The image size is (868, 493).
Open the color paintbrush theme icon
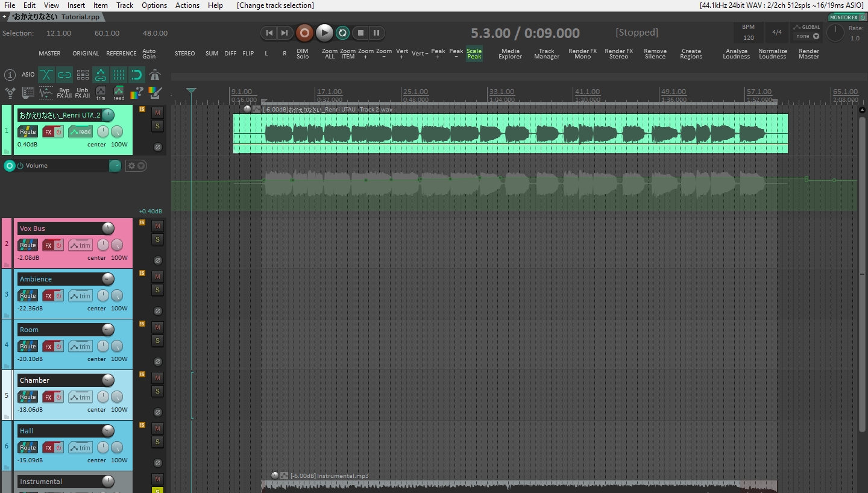tap(155, 93)
